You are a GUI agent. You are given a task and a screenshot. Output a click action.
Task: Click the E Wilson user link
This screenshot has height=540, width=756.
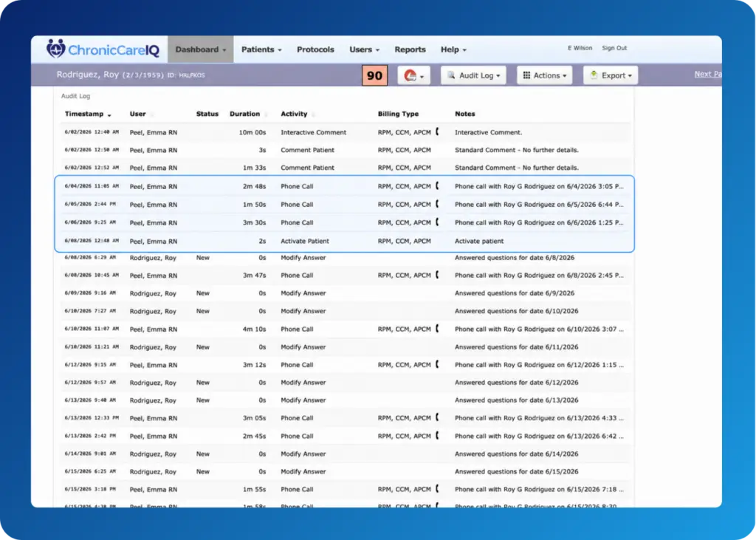click(x=580, y=48)
